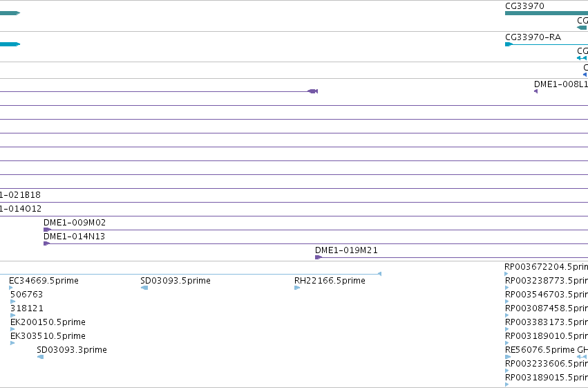Click the 506763 feature arrow glyph
Viewport: 588px width, 388px height.
point(12,302)
